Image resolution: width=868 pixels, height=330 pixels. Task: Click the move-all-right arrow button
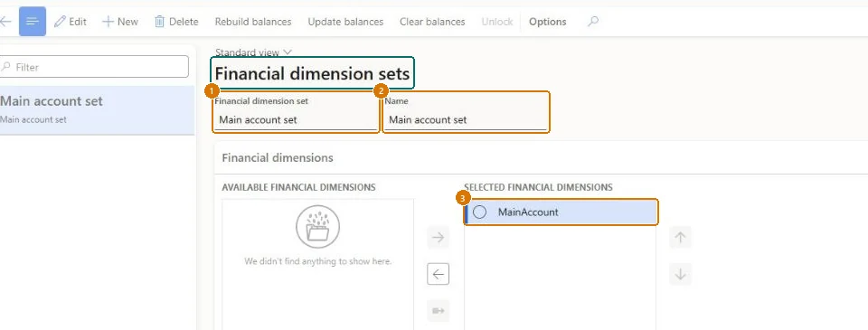click(x=438, y=311)
